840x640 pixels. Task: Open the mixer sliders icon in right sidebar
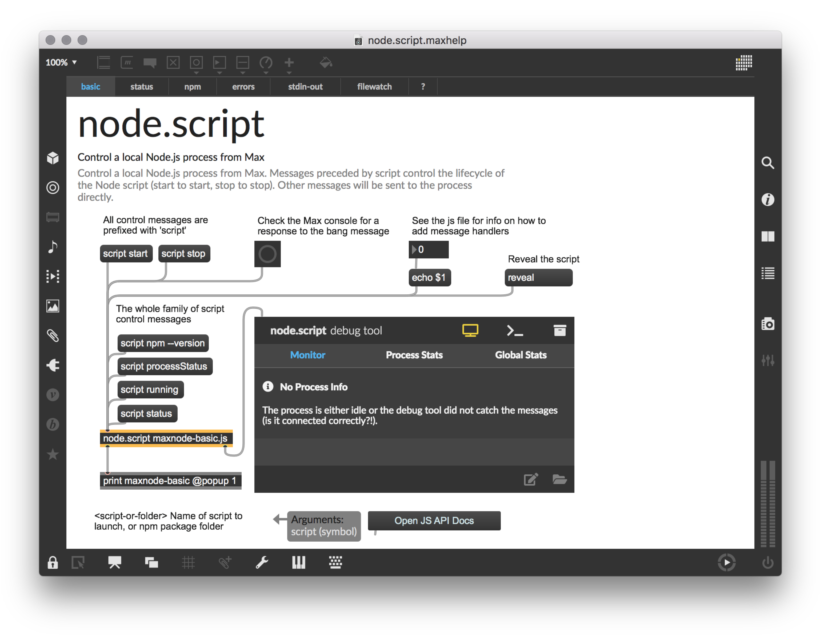click(767, 360)
